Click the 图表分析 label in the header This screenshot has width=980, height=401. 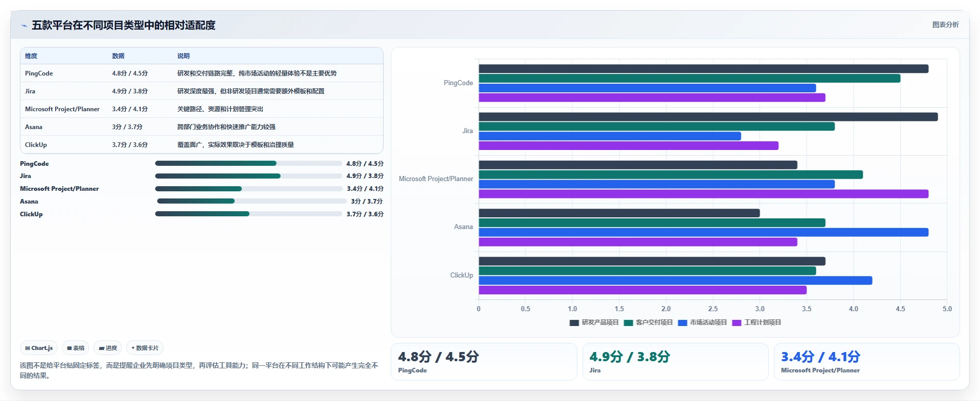[945, 24]
